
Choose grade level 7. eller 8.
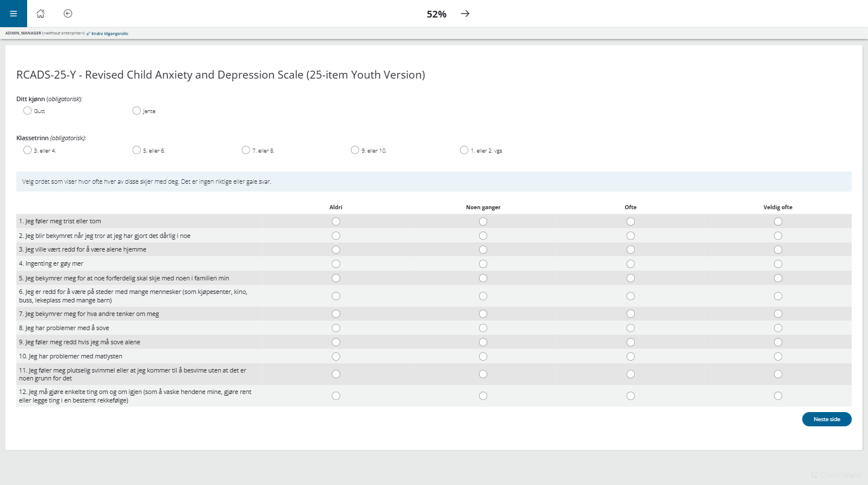pos(246,150)
